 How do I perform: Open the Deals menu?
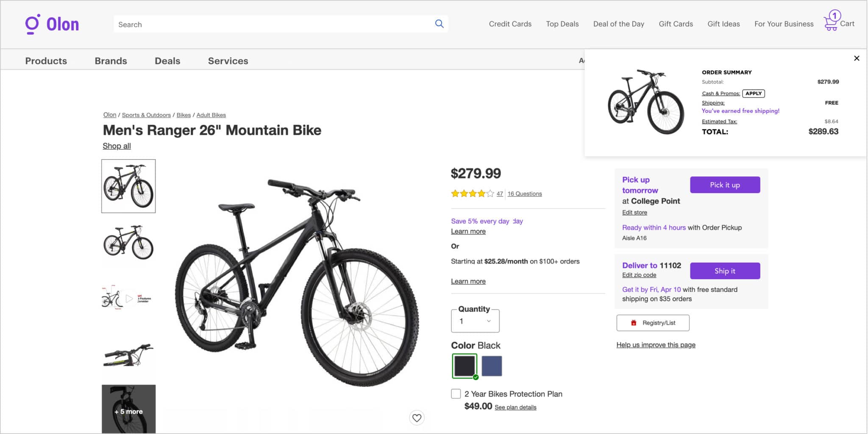pyautogui.click(x=167, y=61)
